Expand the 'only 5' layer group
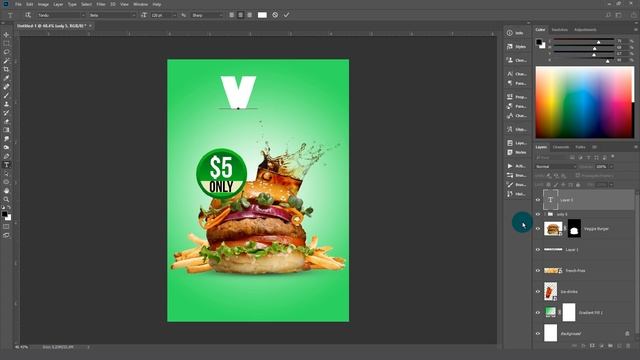640x360 pixels. pyautogui.click(x=544, y=214)
